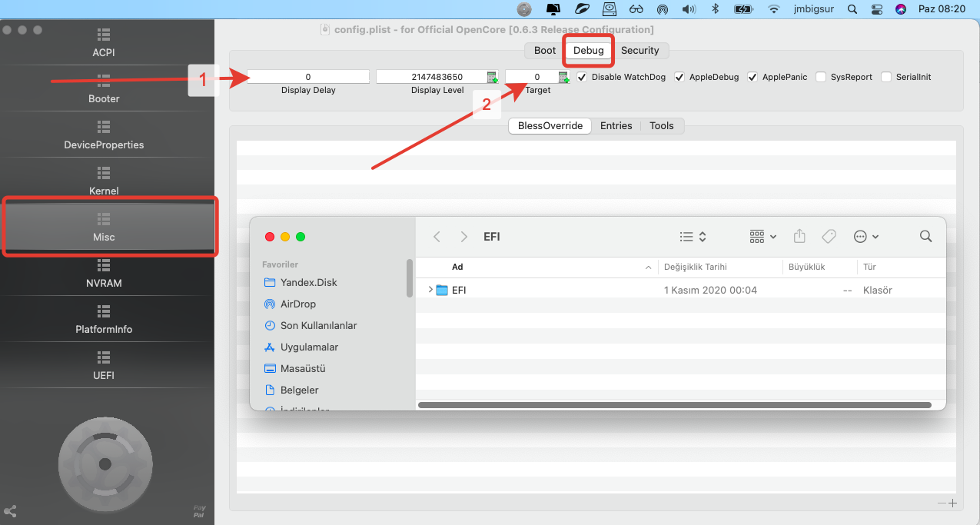Open Control Center in menu bar
This screenshot has width=980, height=525.
[x=877, y=9]
